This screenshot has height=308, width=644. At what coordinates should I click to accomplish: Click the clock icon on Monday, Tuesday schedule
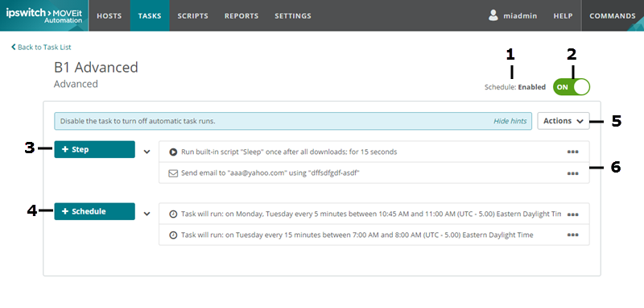click(x=173, y=214)
